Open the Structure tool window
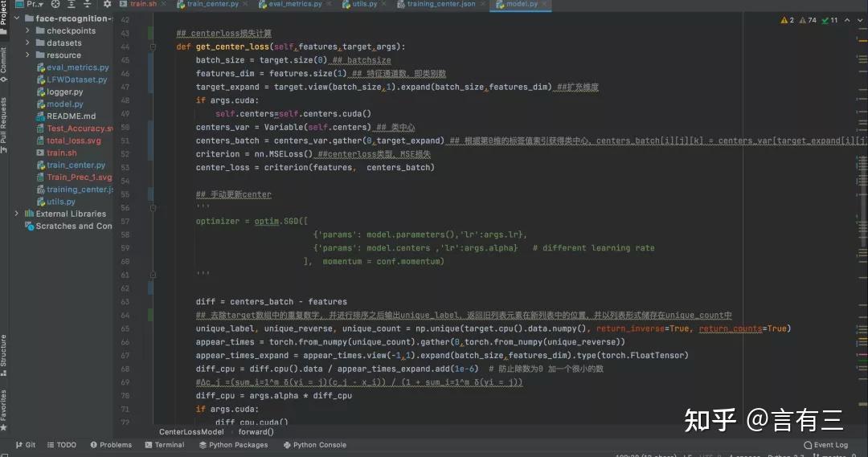Screen dimensions: 868x457 4,355
